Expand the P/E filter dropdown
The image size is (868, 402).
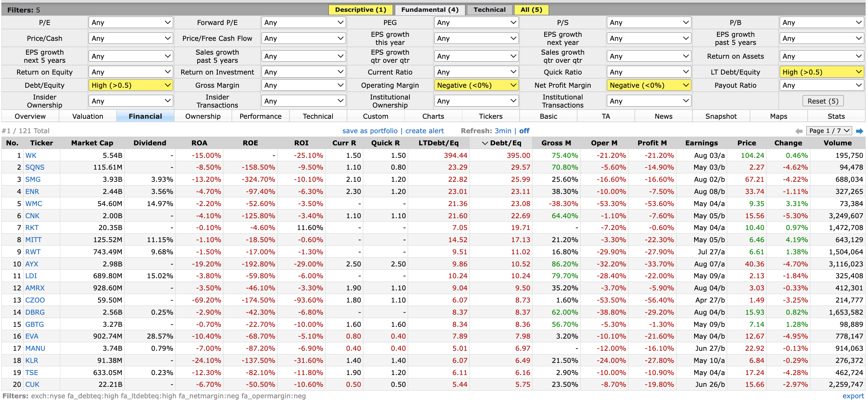pyautogui.click(x=130, y=23)
